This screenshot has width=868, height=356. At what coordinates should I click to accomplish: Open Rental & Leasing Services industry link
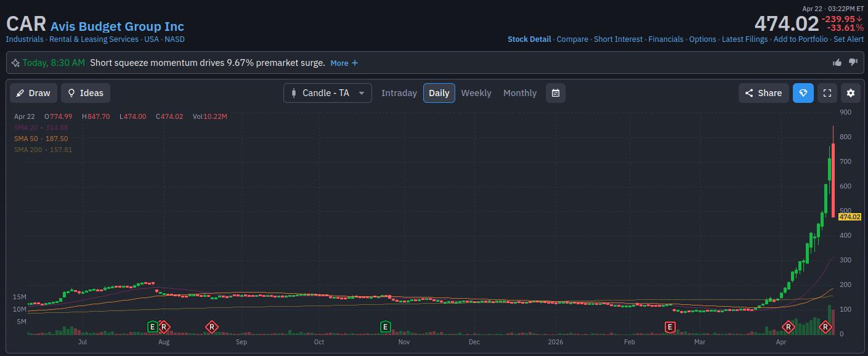(x=94, y=39)
